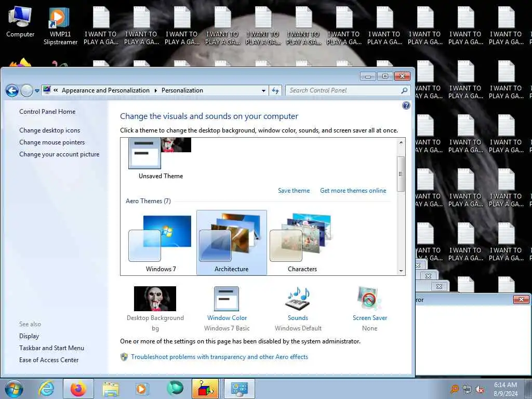
Task: Click the muted volume tray icon
Action: click(x=480, y=390)
